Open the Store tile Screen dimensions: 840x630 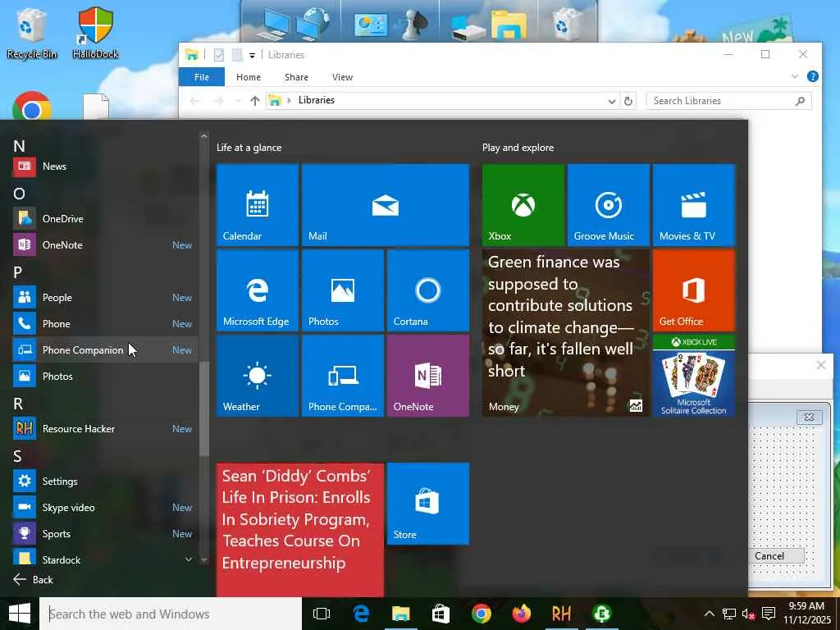click(x=428, y=504)
